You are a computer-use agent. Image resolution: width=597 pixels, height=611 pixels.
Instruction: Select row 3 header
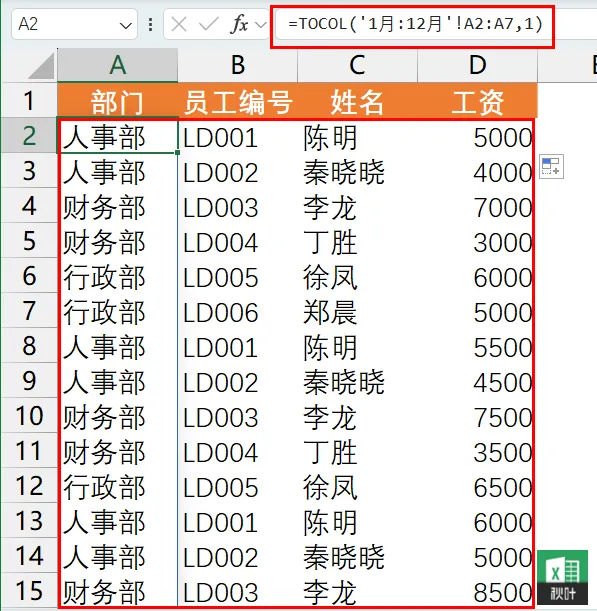[29, 170]
